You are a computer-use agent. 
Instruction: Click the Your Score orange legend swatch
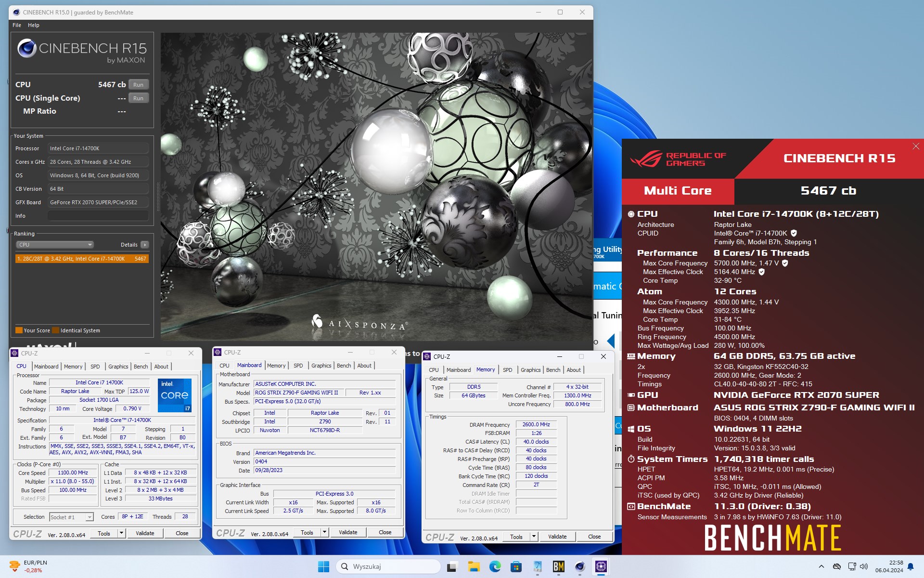(x=19, y=330)
